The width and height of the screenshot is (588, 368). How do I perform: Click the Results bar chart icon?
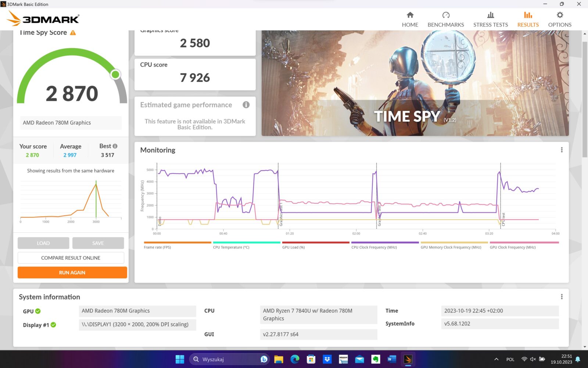click(528, 15)
